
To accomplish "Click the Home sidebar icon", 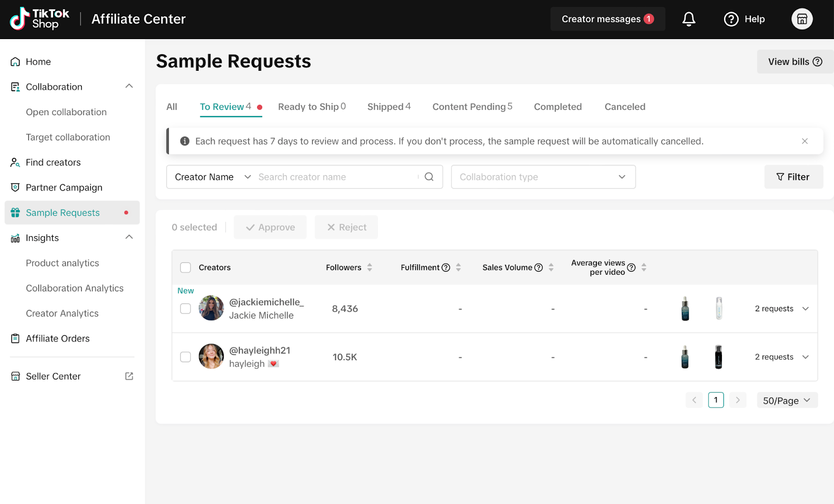I will click(x=15, y=62).
